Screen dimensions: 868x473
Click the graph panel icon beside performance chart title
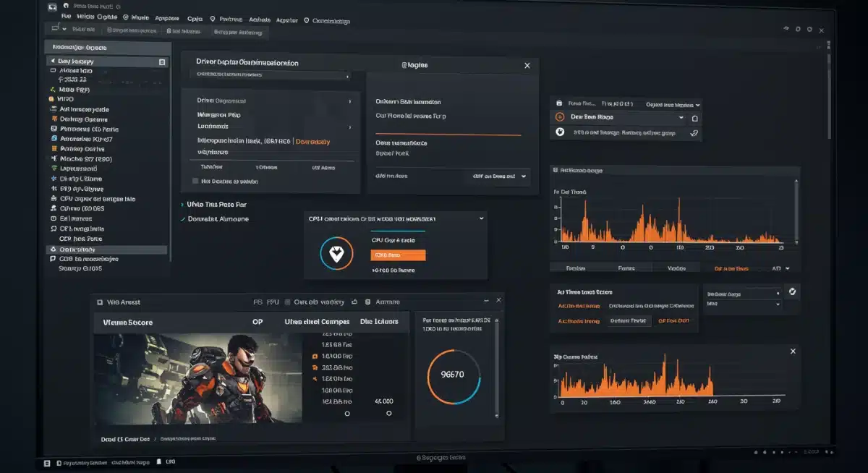[x=556, y=170]
